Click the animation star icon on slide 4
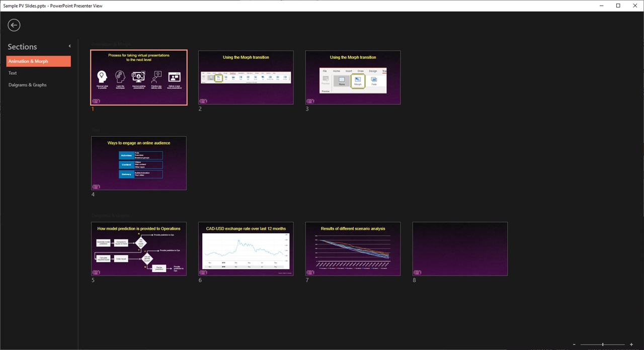644x350 pixels. tap(96, 187)
